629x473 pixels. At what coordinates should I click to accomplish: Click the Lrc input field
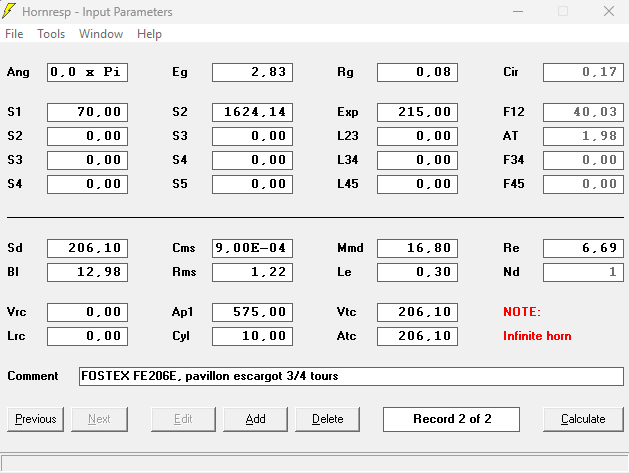[87, 336]
